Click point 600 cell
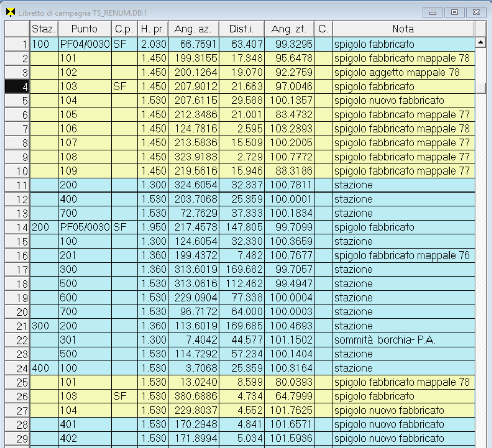 84,297
